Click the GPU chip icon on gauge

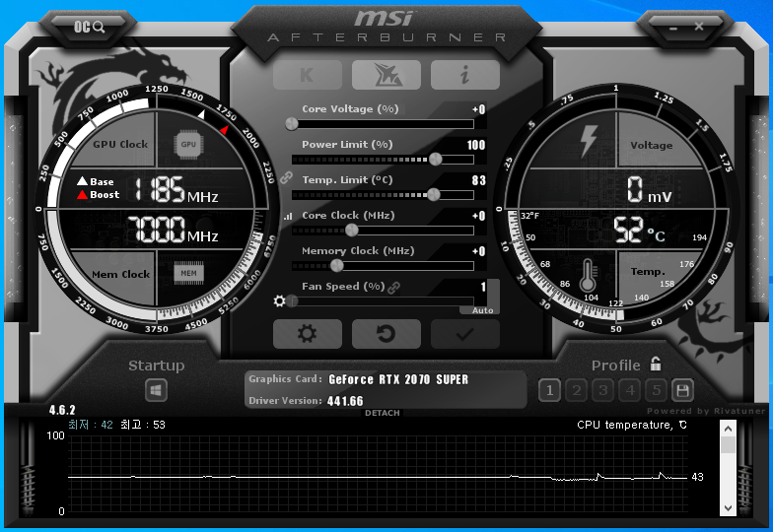pos(188,144)
